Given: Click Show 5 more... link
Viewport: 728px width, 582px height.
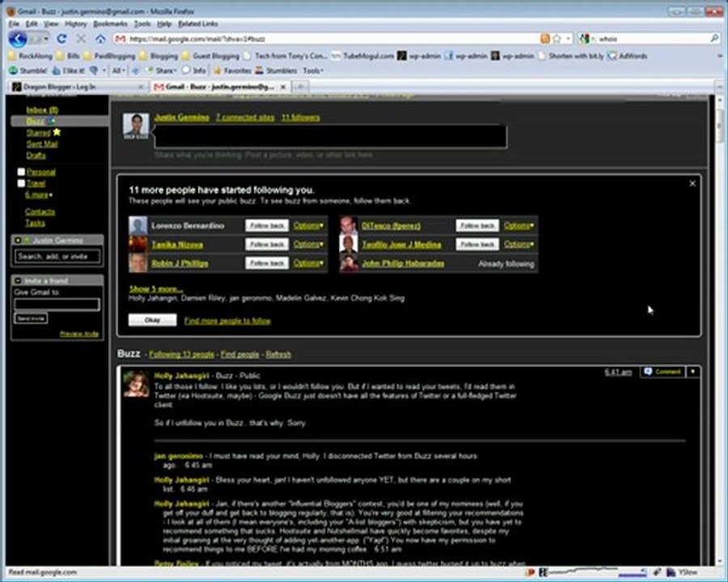Looking at the screenshot, I should [156, 289].
